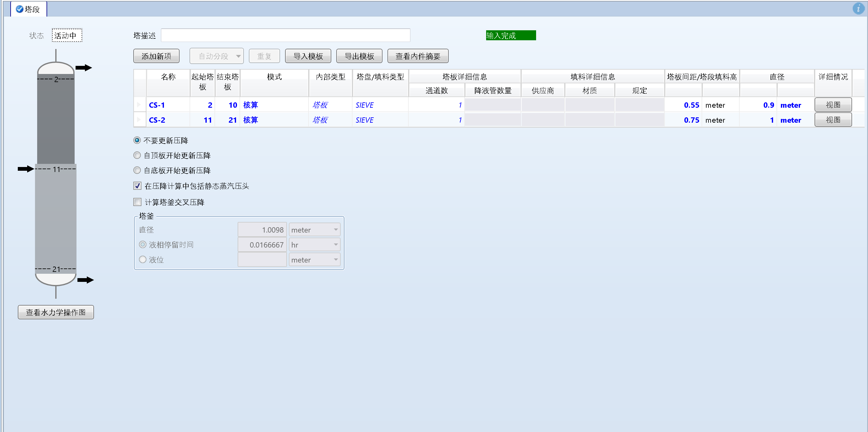
Task: Click the 塔描述 text input field
Action: [x=285, y=35]
